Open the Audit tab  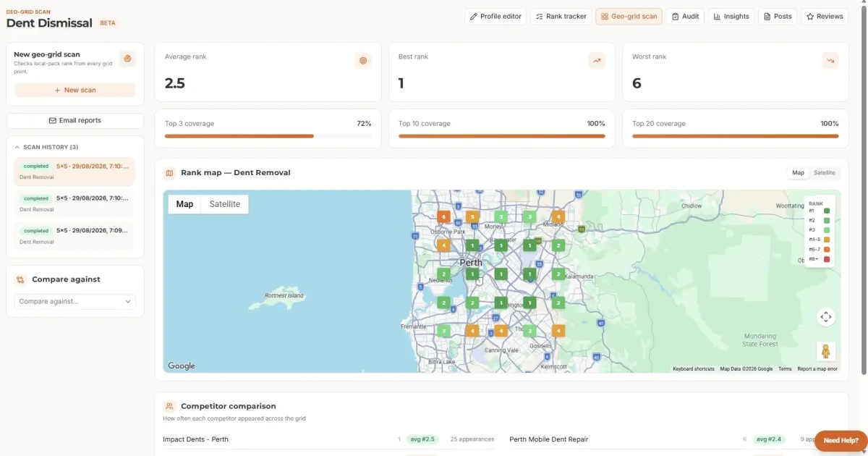[684, 16]
